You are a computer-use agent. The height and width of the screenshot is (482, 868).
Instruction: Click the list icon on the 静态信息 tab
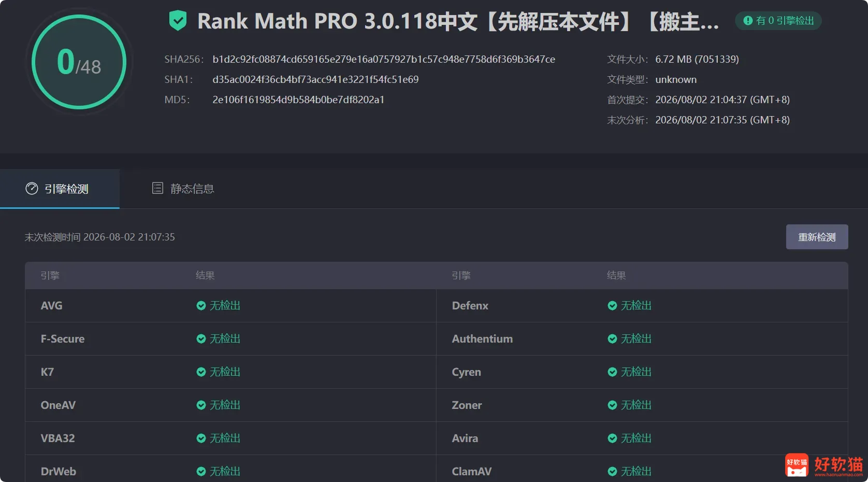(157, 188)
